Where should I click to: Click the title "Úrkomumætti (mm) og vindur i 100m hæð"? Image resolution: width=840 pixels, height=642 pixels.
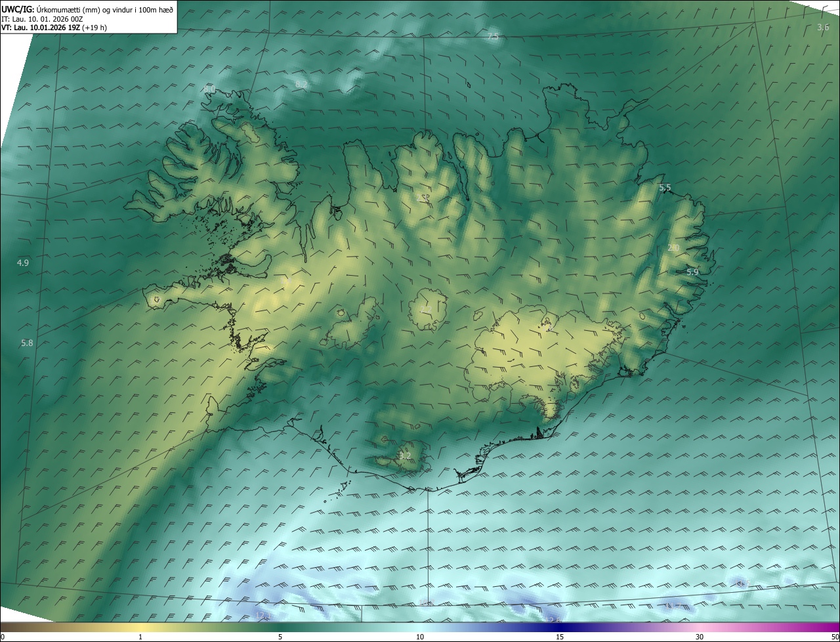(x=105, y=9)
